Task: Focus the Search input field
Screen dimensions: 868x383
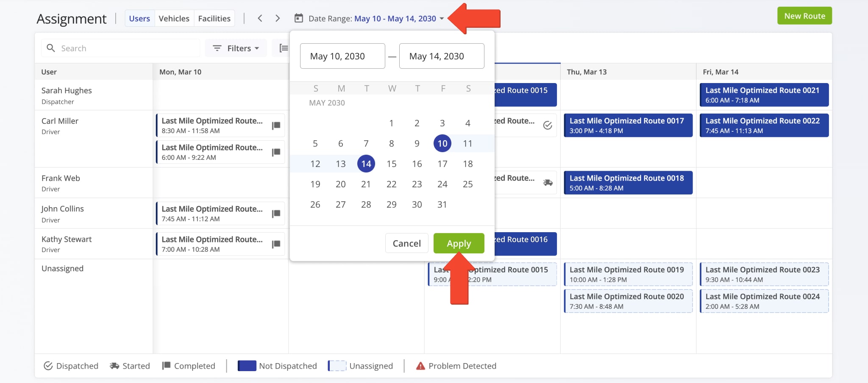Action: (x=120, y=48)
